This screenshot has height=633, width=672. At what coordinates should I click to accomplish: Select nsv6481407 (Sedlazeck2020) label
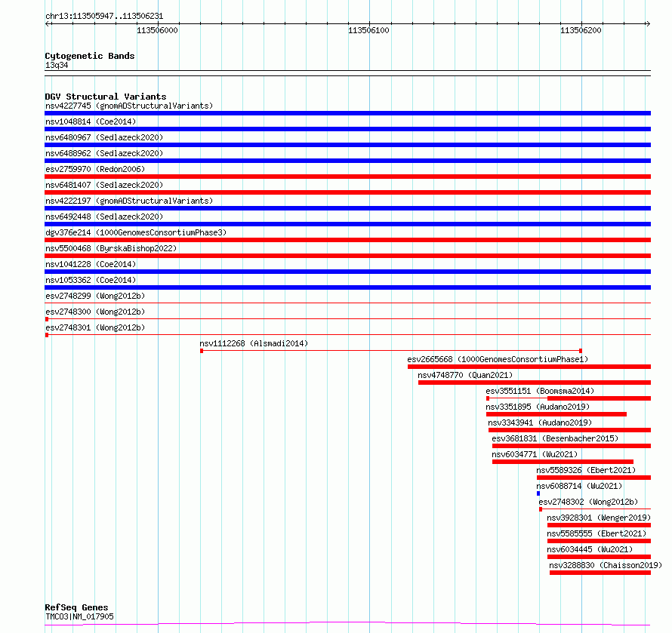click(104, 185)
